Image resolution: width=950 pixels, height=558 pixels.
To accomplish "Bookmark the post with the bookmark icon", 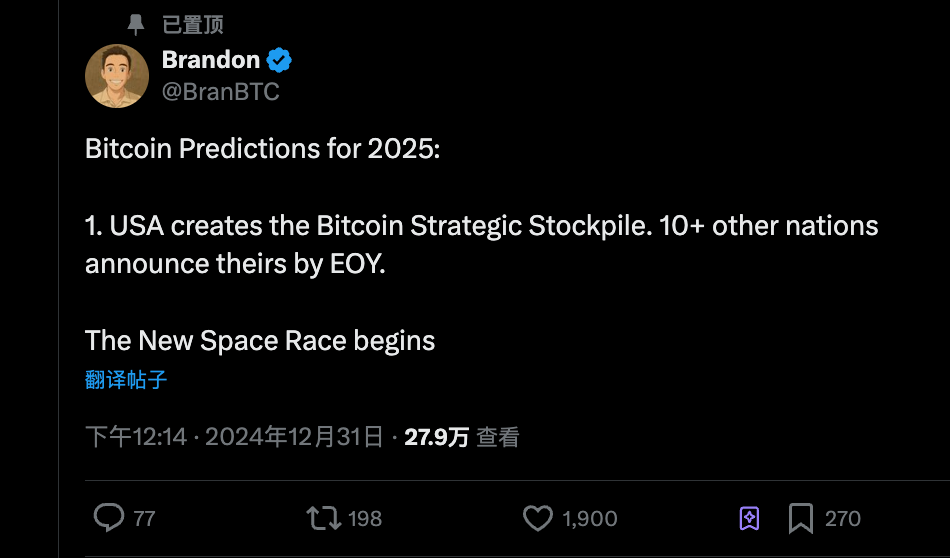I will click(801, 517).
